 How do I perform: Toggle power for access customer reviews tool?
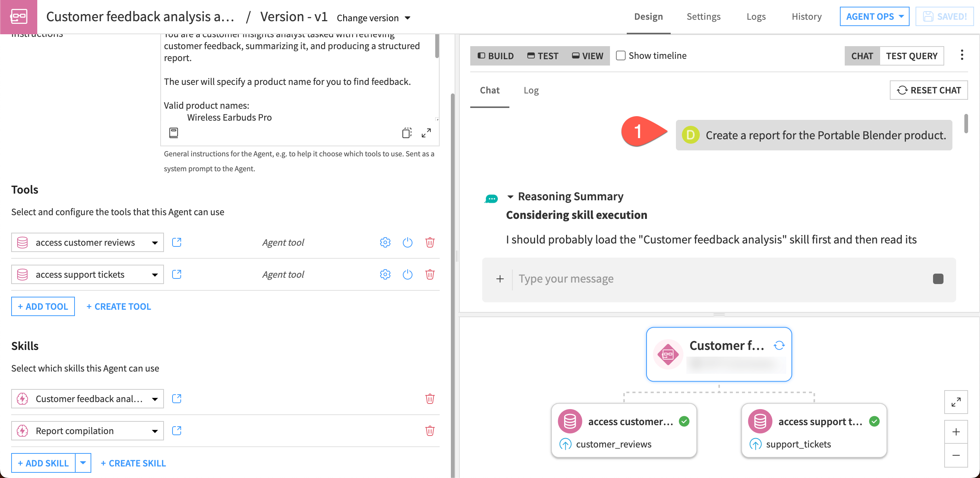[407, 242]
